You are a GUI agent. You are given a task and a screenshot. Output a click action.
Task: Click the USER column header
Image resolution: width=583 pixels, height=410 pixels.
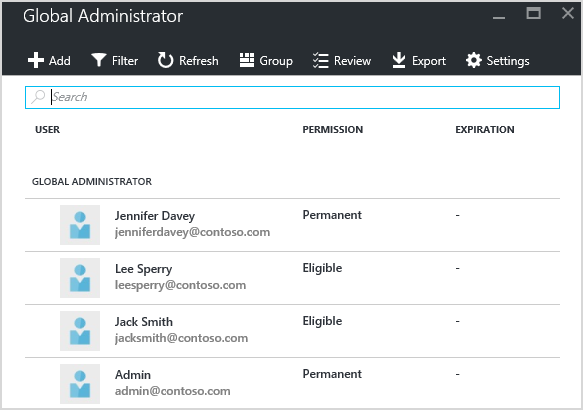(47, 130)
